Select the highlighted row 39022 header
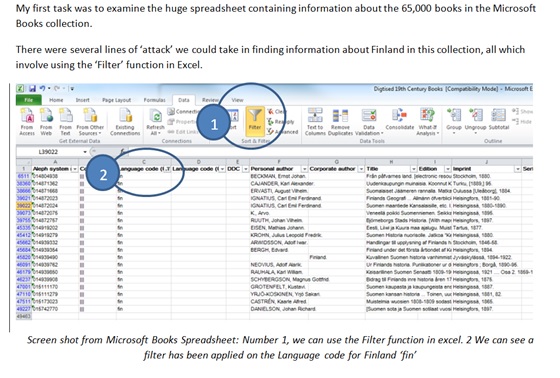The image size is (560, 378). 24,205
